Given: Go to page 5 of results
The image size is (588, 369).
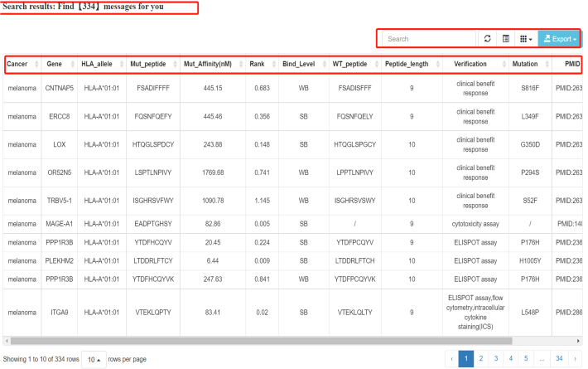Looking at the screenshot, I should 527,358.
